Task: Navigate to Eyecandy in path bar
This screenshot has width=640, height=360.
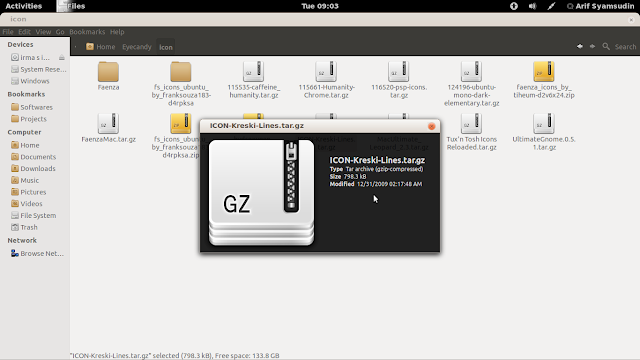Action: pos(137,47)
